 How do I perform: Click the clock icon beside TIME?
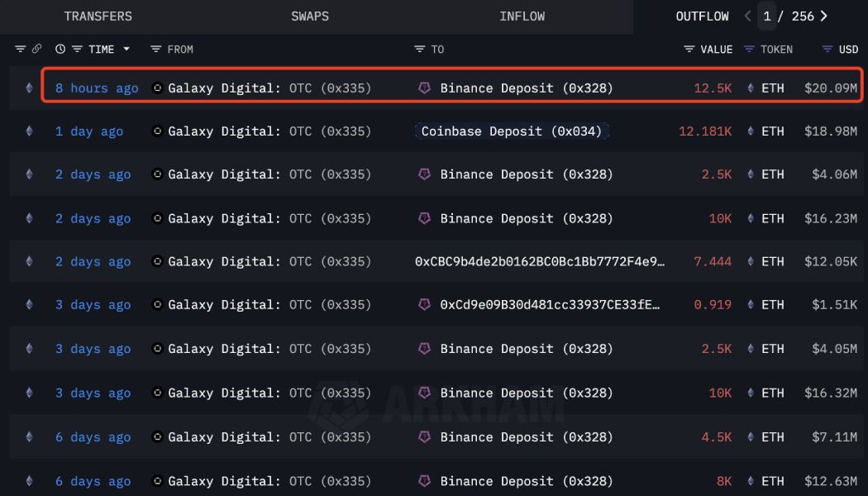(60, 50)
